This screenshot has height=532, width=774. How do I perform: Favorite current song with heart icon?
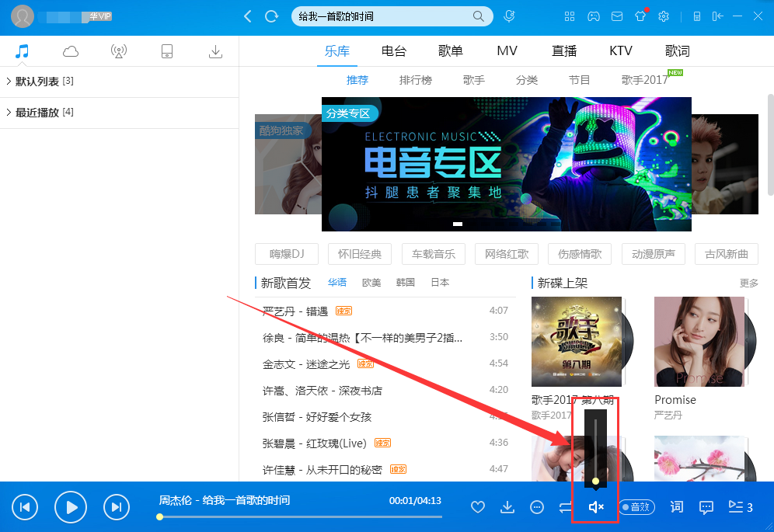(x=477, y=506)
